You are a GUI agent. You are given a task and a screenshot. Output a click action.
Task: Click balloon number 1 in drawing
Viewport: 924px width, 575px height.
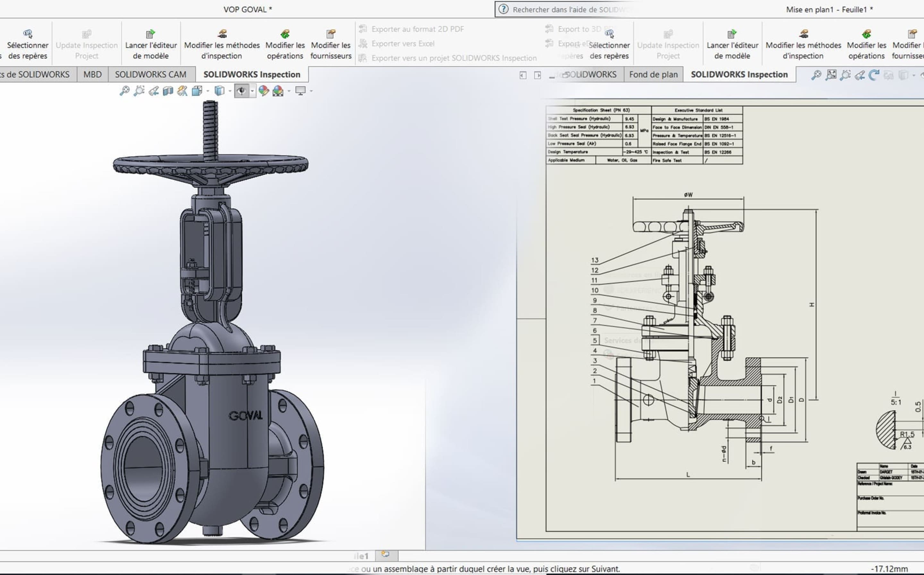coord(595,381)
